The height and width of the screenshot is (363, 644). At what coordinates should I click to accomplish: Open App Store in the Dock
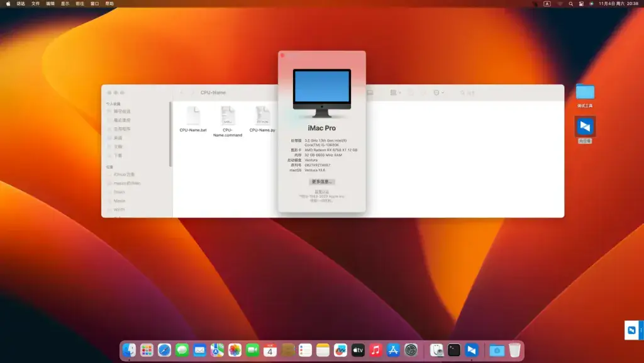click(393, 350)
